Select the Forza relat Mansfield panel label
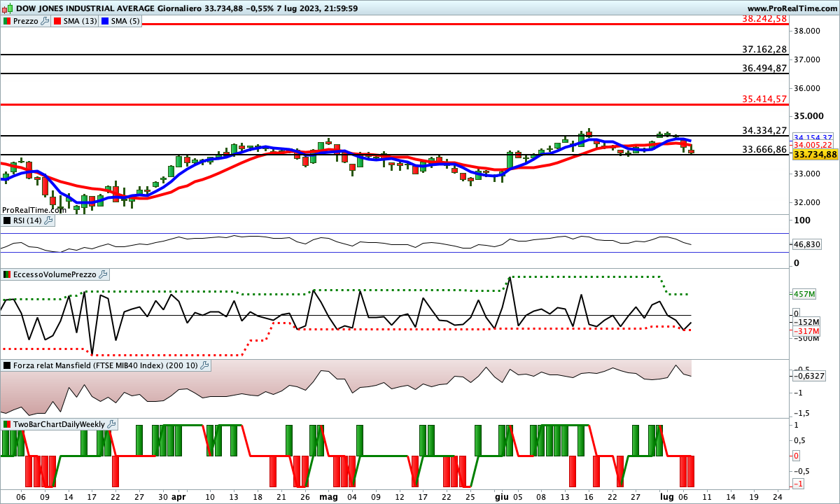Screen dimensions: 840x504 coord(106,365)
